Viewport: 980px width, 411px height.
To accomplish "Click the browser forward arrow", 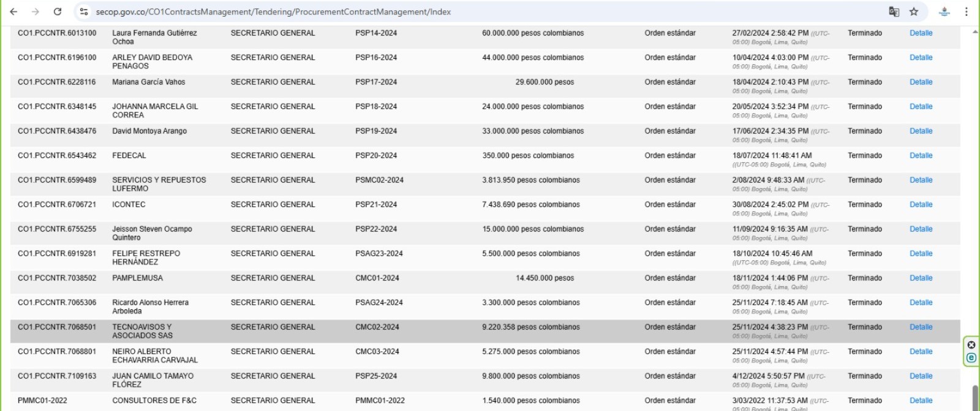I will click(x=35, y=12).
